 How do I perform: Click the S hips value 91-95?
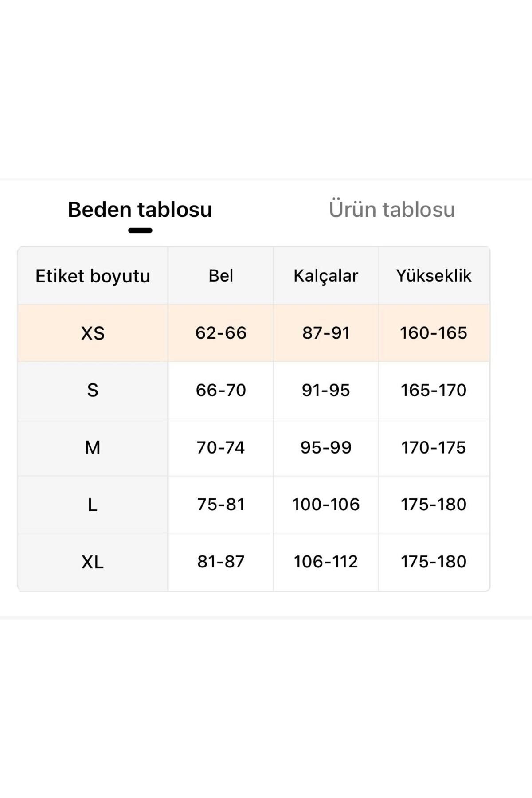[x=326, y=390]
